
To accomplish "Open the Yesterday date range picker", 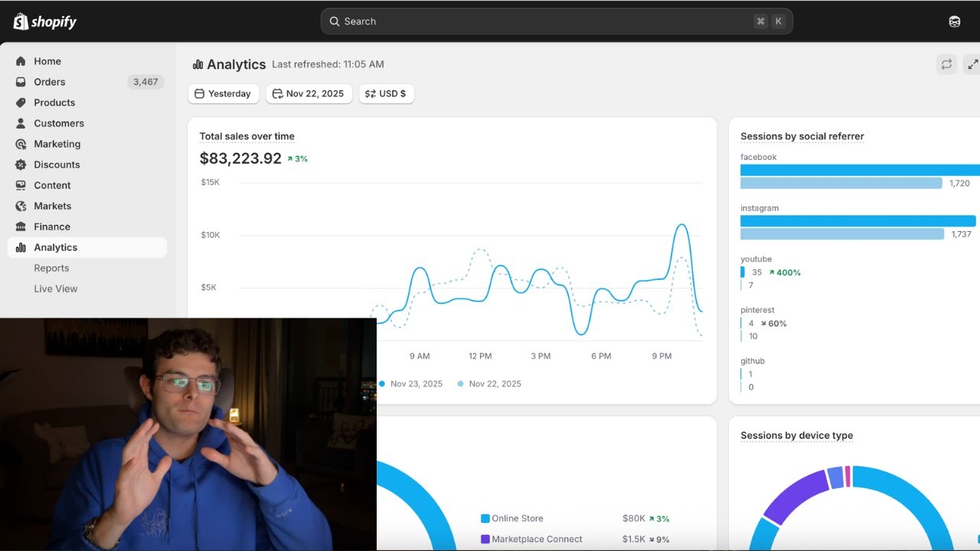I will (x=224, y=93).
